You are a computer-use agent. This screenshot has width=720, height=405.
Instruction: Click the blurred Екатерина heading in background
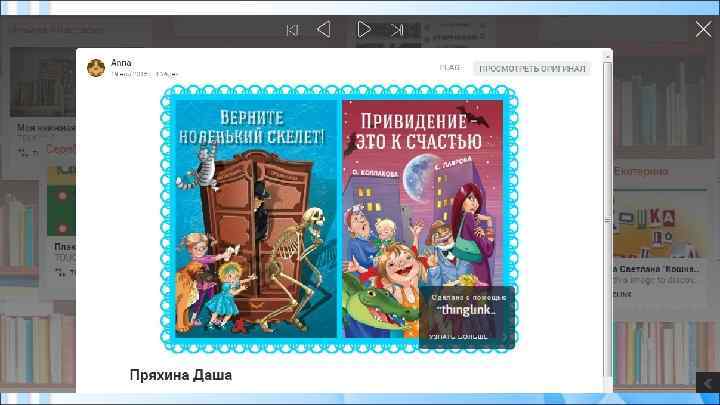[641, 171]
